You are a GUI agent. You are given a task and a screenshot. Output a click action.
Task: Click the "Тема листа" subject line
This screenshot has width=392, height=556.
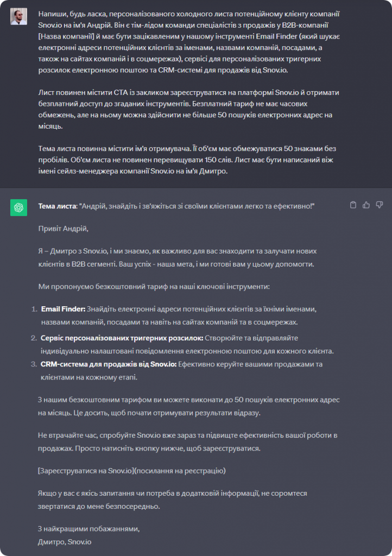tap(176, 206)
